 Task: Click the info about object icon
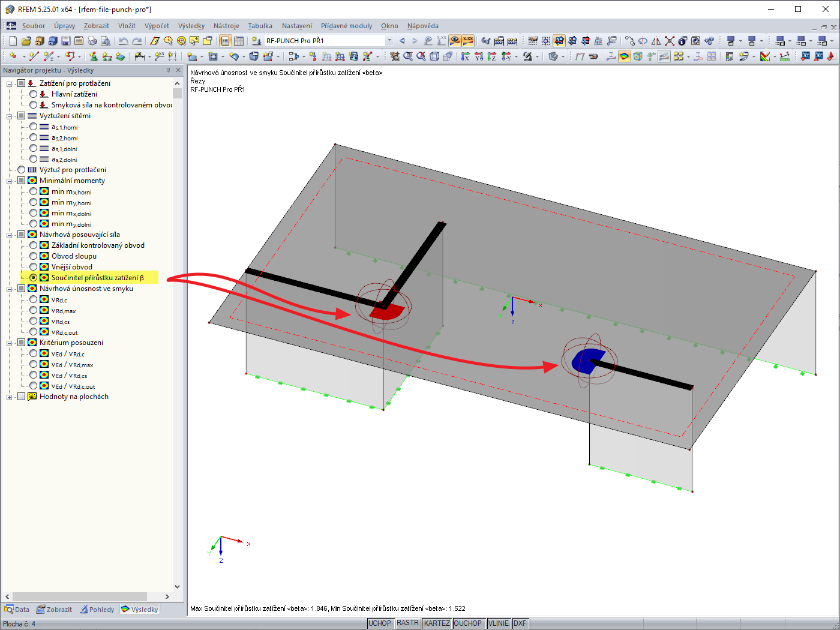point(682,41)
